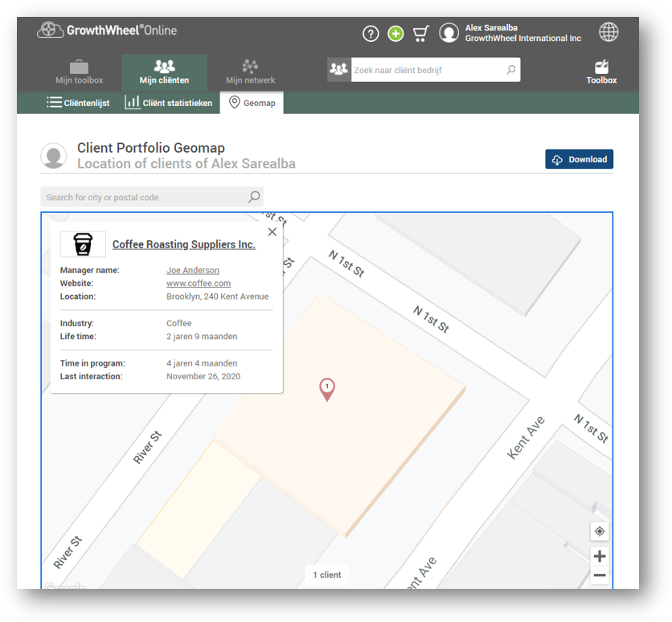Screen dimensions: 672x622
Task: Select the Geomap subtab
Action: [x=252, y=103]
